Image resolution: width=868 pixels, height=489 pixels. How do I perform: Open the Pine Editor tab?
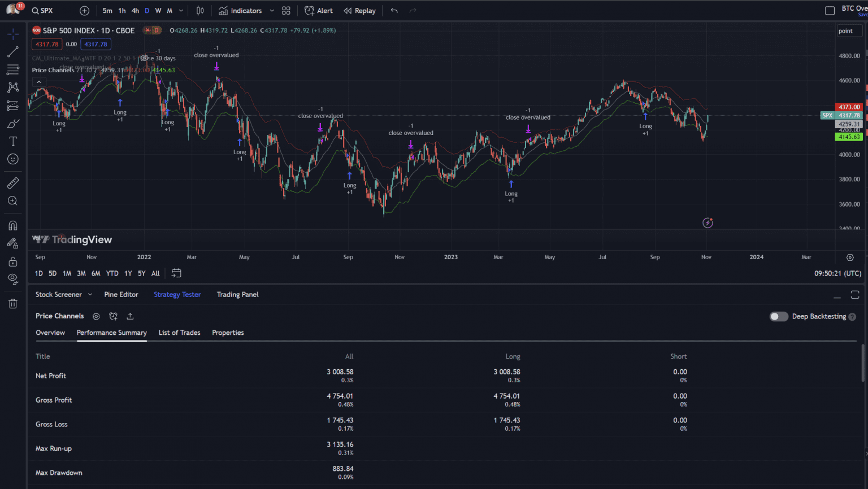pyautogui.click(x=121, y=294)
